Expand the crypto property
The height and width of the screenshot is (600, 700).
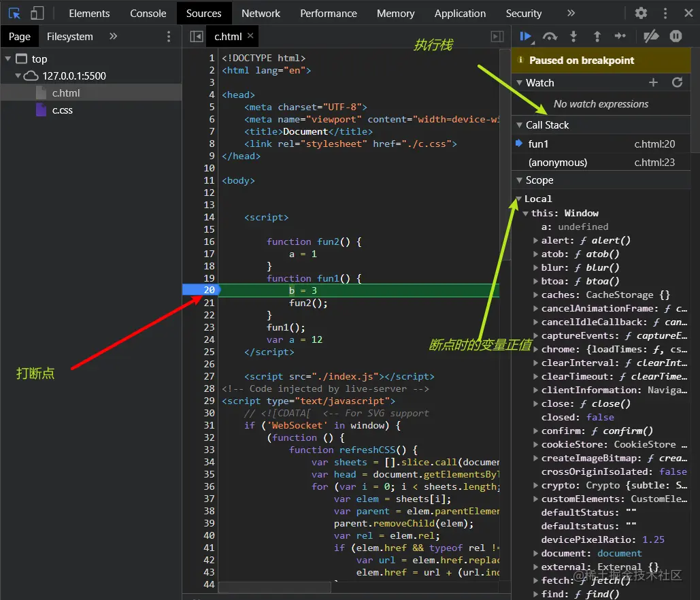(535, 485)
